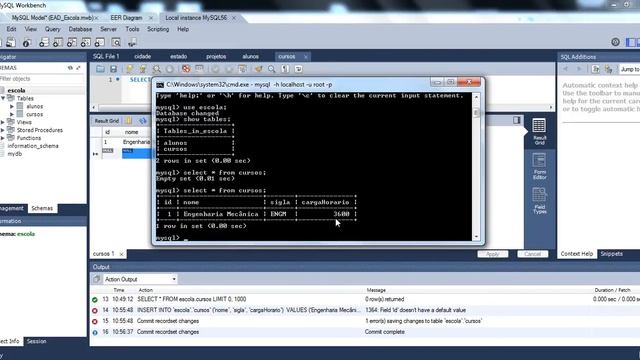The width and height of the screenshot is (640, 360).
Task: Select the information_schema database
Action: pos(33,146)
